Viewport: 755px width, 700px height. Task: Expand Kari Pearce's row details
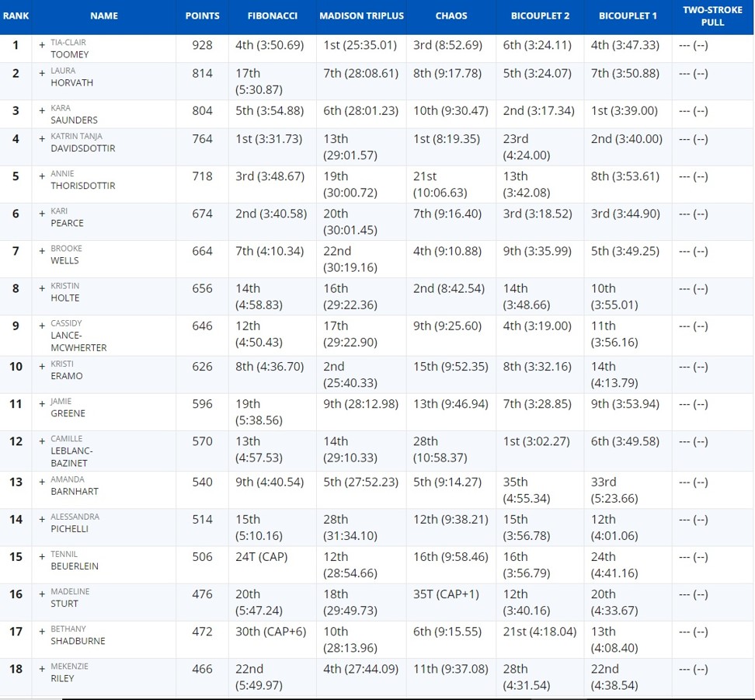point(42,214)
